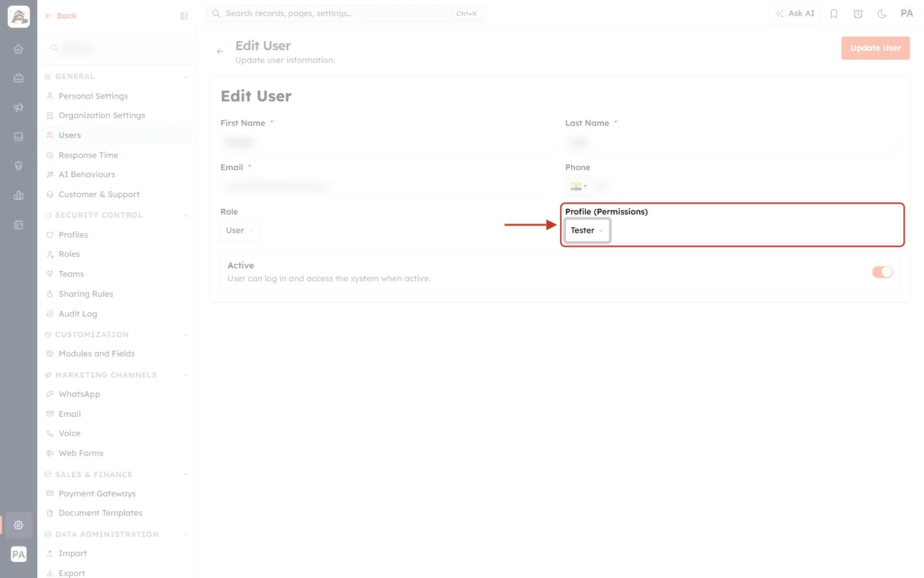Open the Profile dropdown showing Tester
This screenshot has height=578, width=924.
point(587,231)
